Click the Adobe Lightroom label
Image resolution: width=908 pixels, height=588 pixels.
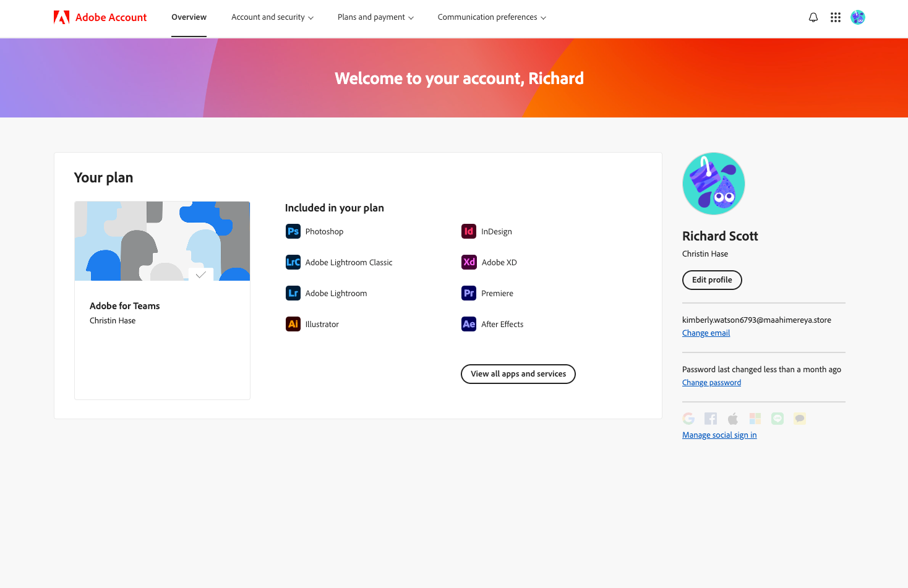point(336,294)
